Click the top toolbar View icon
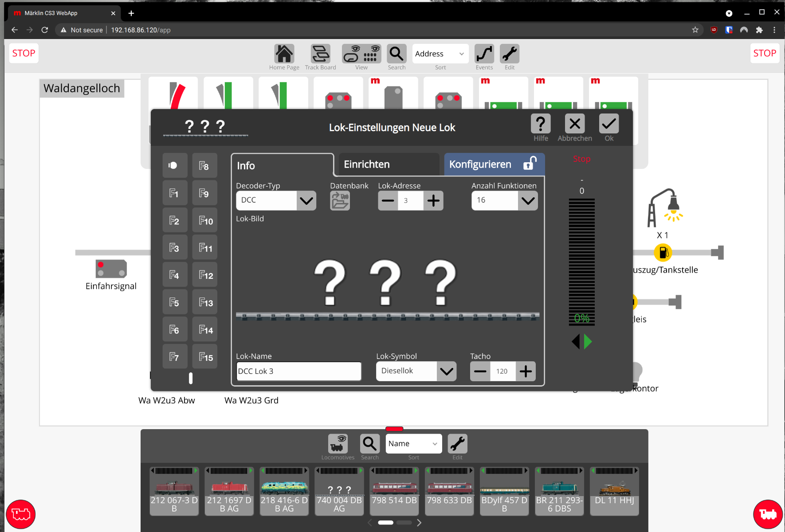This screenshot has width=785, height=532. (x=361, y=54)
